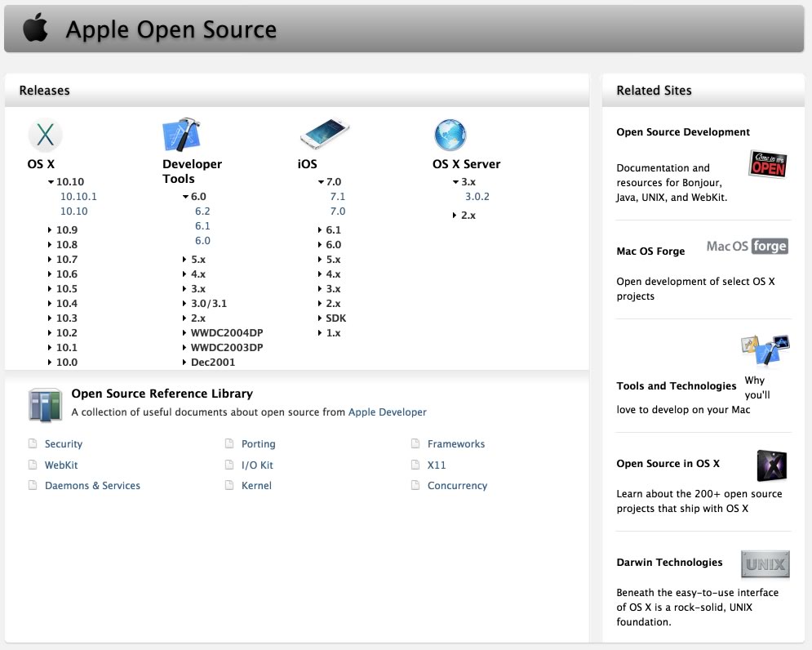812x650 pixels.
Task: Open the Concurrency reference document
Action: [457, 486]
